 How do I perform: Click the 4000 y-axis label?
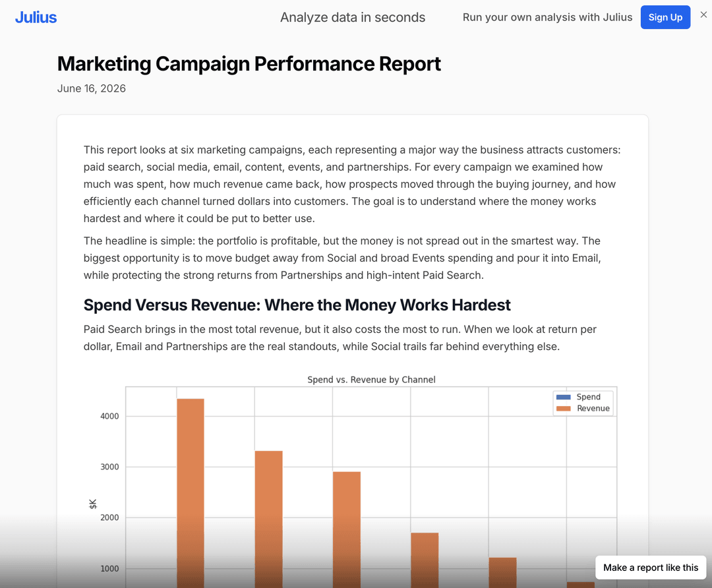109,417
